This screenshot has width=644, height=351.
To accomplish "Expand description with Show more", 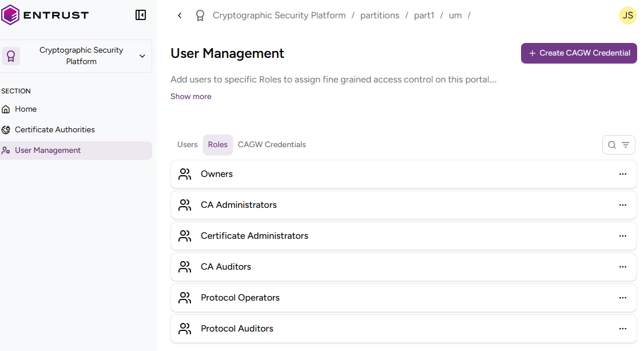I will [190, 96].
